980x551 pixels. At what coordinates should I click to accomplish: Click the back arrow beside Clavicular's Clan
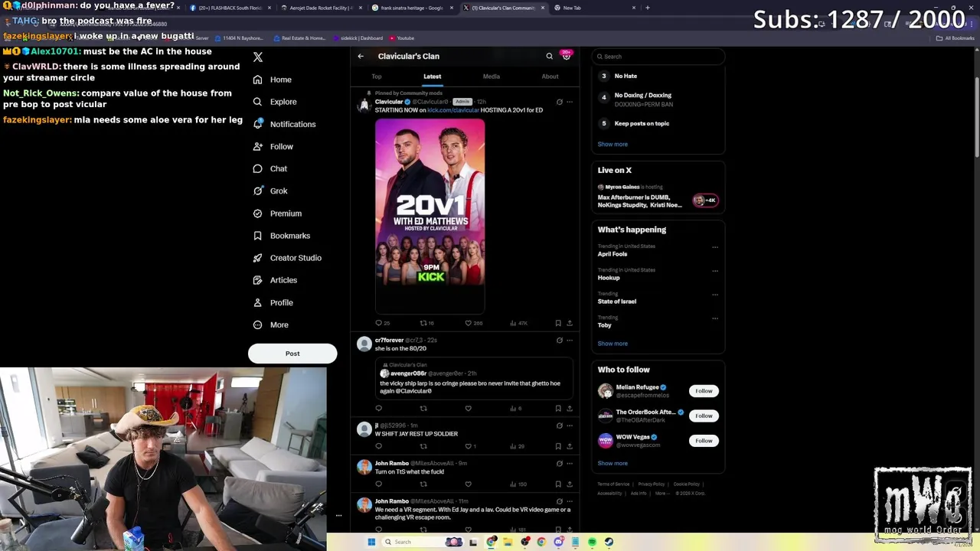(x=361, y=56)
